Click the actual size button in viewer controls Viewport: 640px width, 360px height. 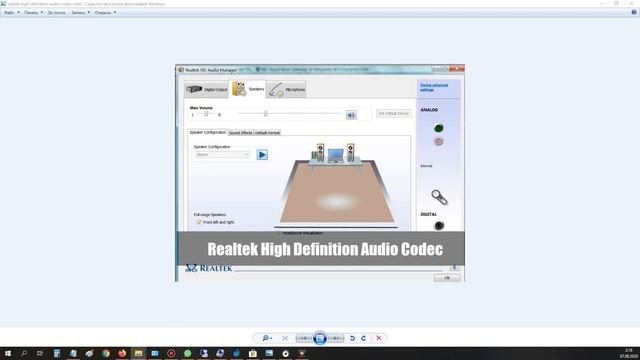tap(285, 338)
